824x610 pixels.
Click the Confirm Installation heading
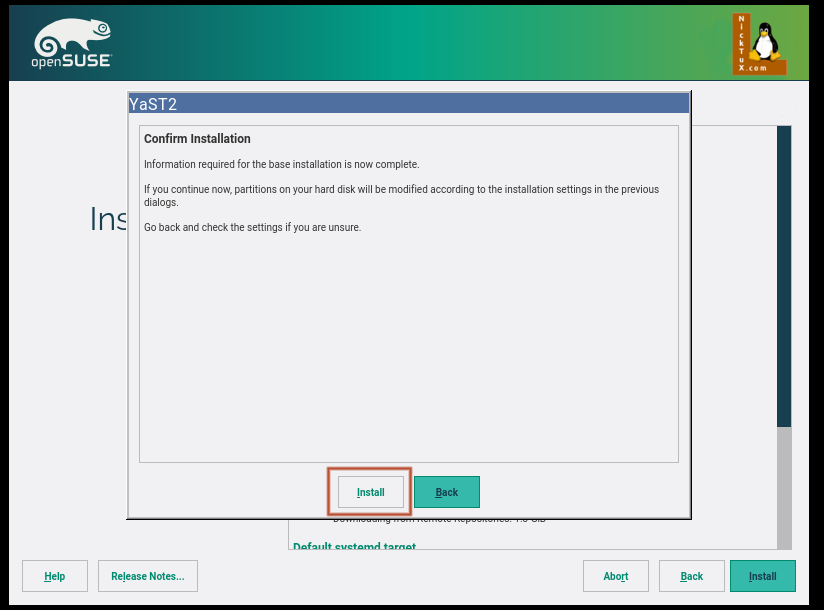click(197, 139)
